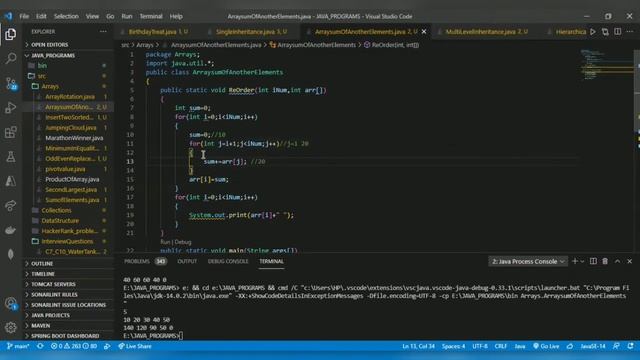Switch to MultiLevelInheritance.java tab

(487, 32)
